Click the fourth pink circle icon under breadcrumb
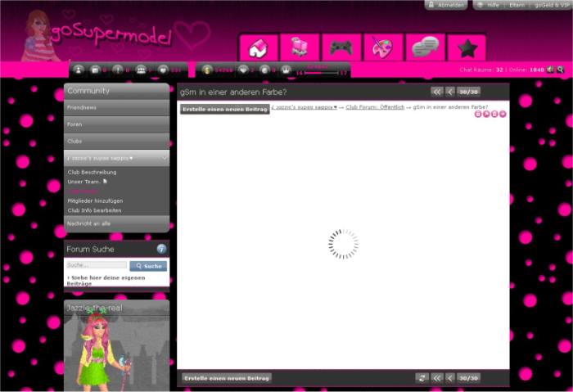This screenshot has width=573, height=392. [x=503, y=114]
